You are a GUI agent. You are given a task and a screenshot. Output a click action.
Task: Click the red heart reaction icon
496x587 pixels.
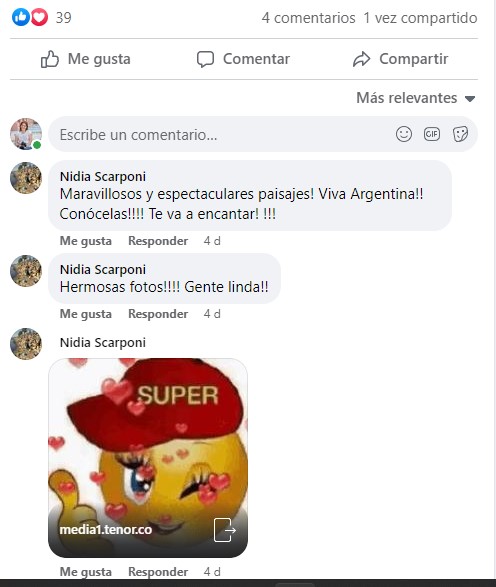point(39,17)
